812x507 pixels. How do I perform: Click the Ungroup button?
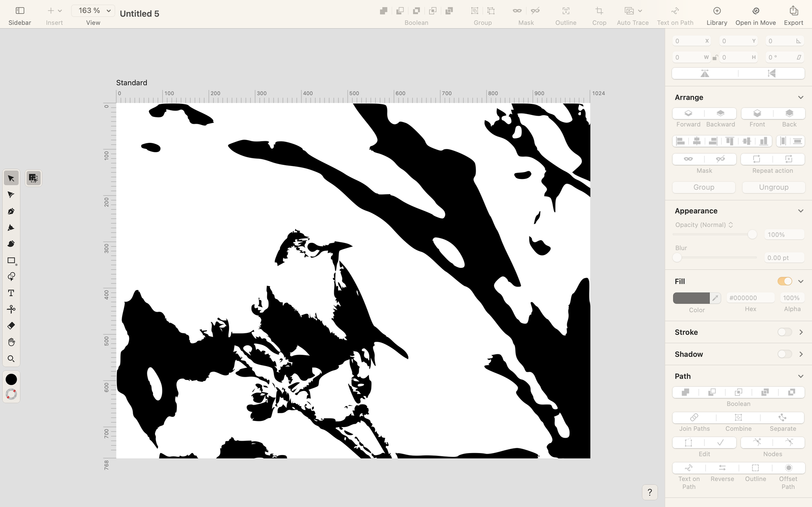773,187
